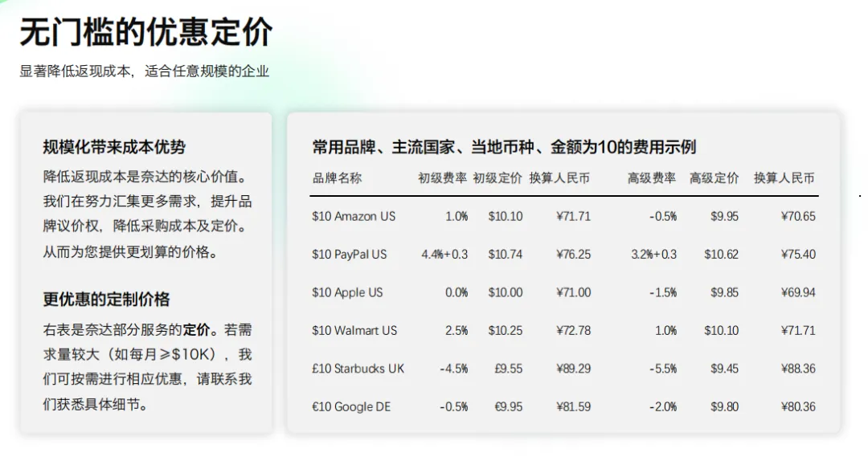Click the "高级定价" column header
Screen dimensions: 868x461
point(714,178)
